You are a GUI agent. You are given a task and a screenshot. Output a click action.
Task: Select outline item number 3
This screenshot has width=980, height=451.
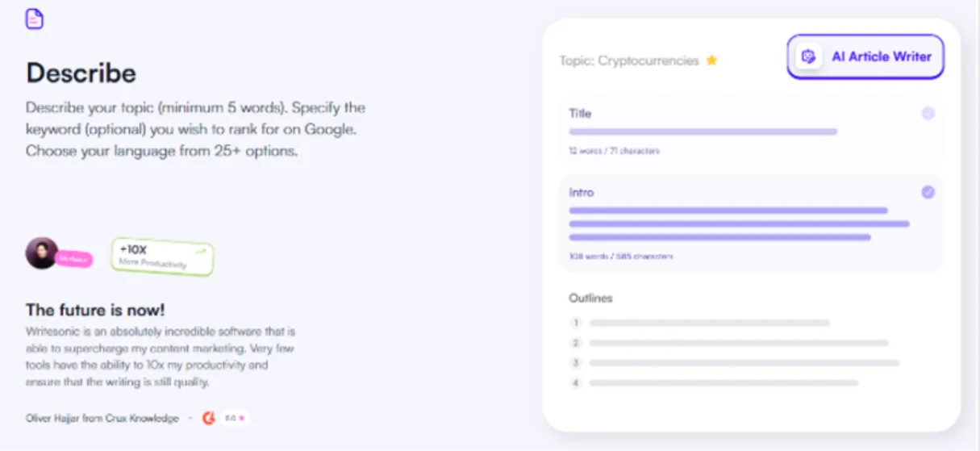[734, 363]
